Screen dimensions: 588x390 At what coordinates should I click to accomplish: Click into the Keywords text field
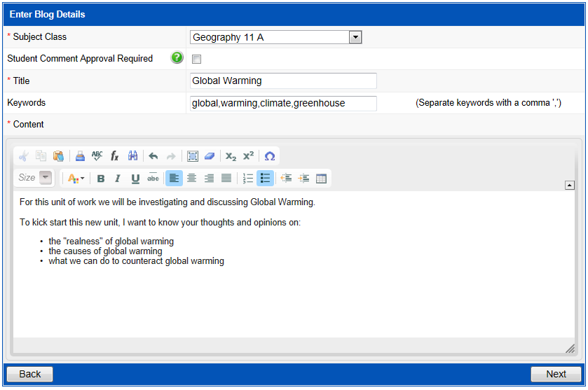[x=283, y=104]
